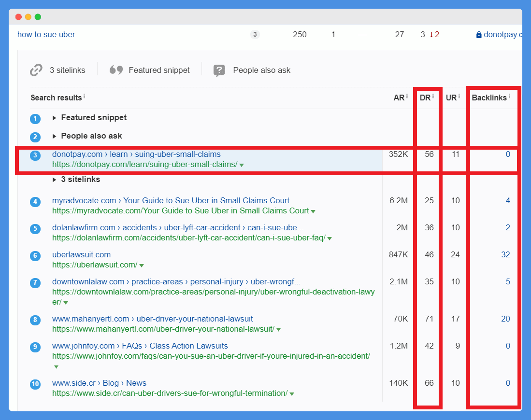The height and width of the screenshot is (420, 531).
Task: Click backlinks count 0 for side.cr
Action: (508, 383)
